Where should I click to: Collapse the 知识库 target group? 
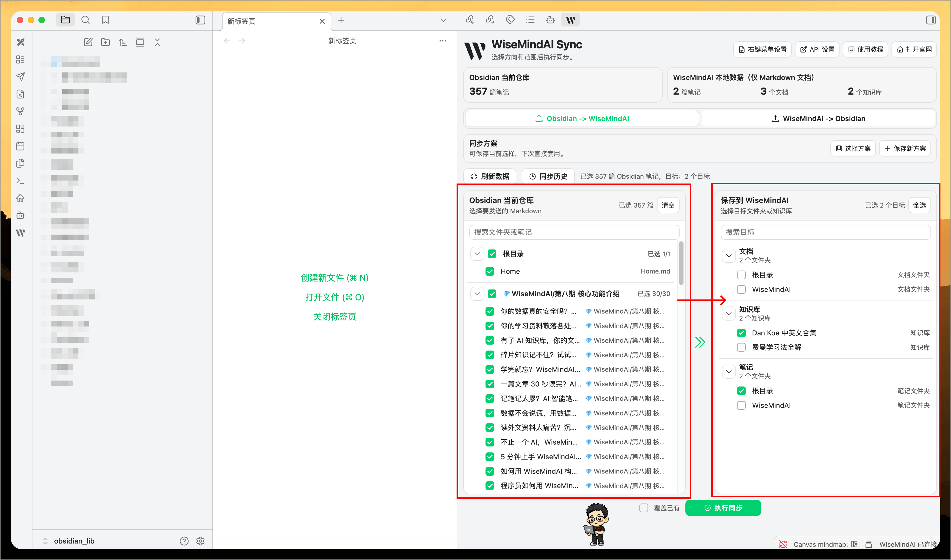coord(729,314)
